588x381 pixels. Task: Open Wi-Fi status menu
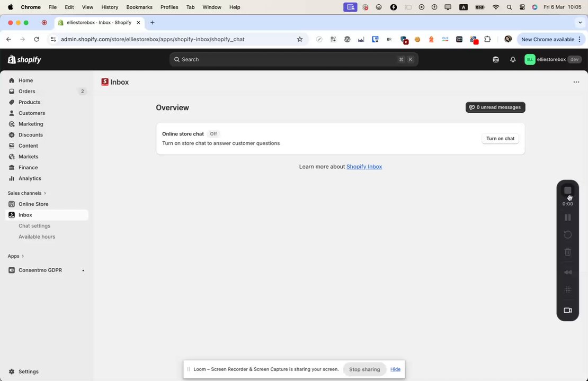tap(496, 7)
